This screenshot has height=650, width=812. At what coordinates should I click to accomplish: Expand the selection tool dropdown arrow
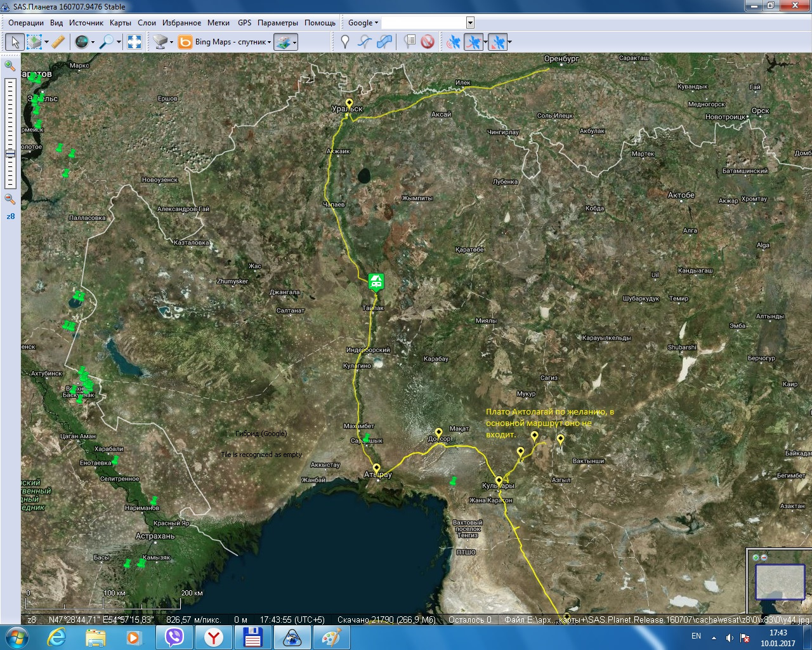pyautogui.click(x=46, y=43)
